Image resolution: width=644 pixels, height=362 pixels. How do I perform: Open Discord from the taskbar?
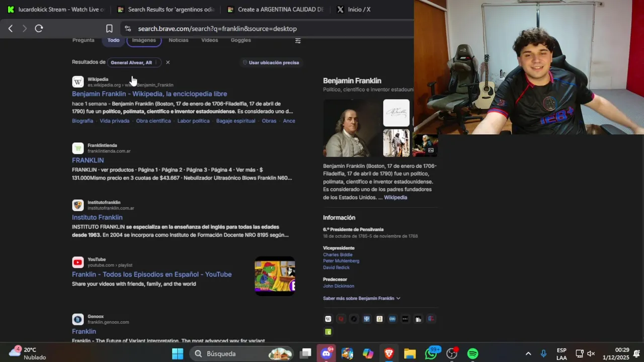click(x=327, y=353)
